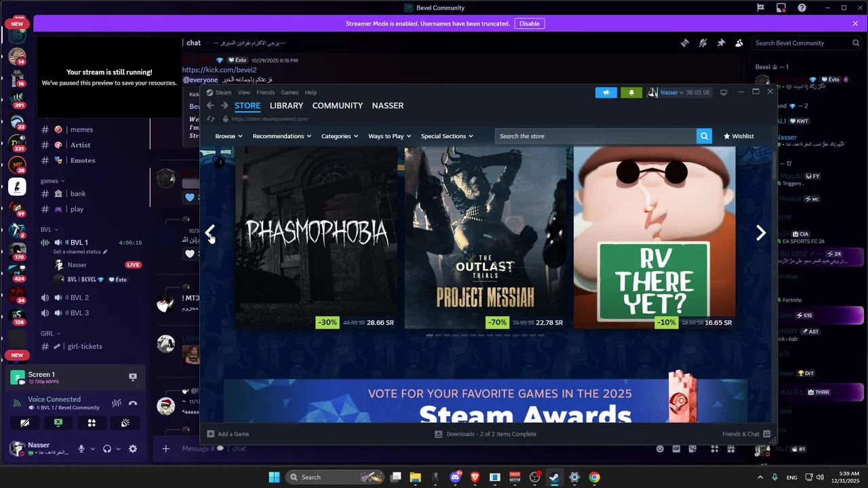The image size is (868, 488).
Task: Expand the Ways to Play menu
Action: pyautogui.click(x=390, y=136)
